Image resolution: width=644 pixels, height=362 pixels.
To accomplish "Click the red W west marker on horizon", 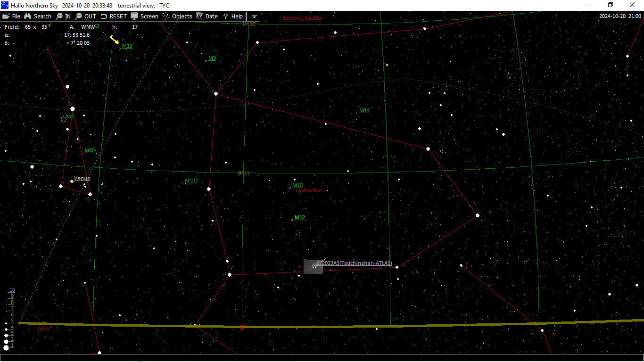I will pyautogui.click(x=242, y=327).
